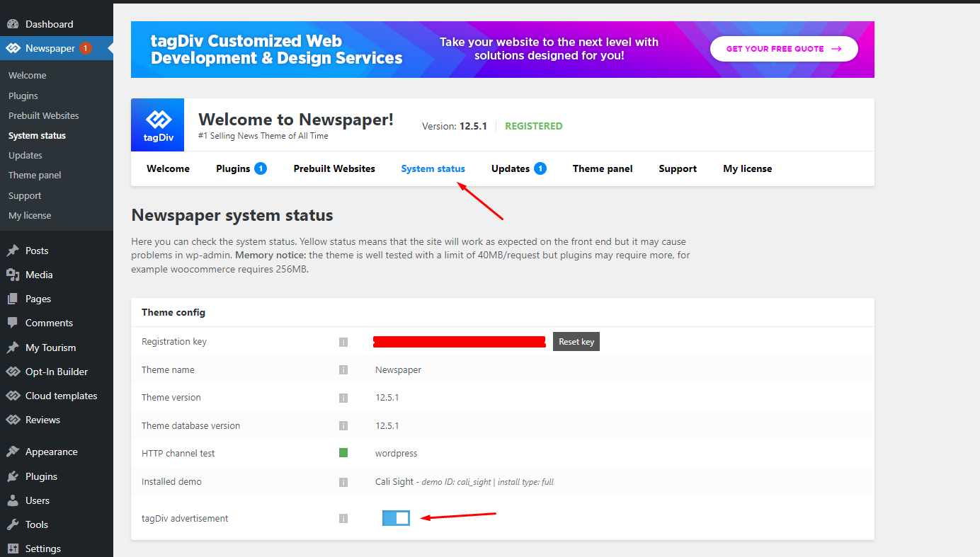
Task: Open the Welcome tab
Action: click(168, 168)
